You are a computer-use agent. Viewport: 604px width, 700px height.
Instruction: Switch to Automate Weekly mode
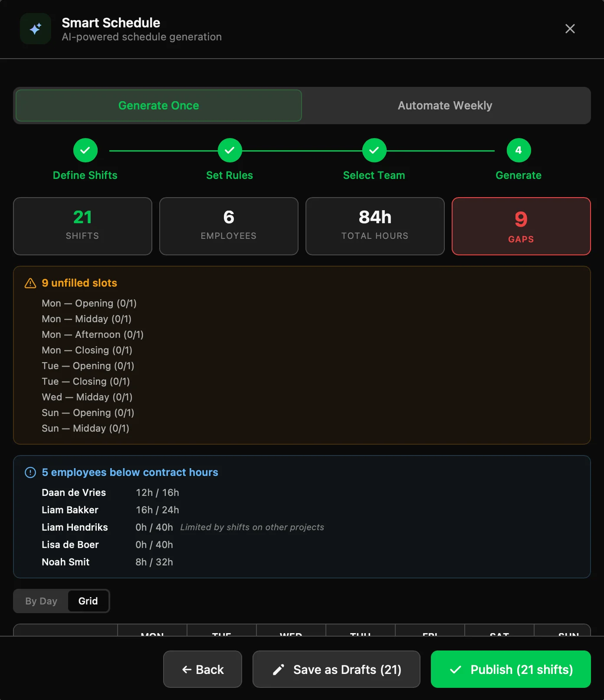[445, 106]
